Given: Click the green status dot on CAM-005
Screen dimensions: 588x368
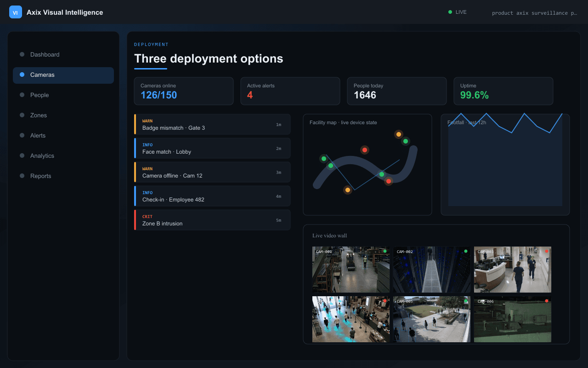Looking at the screenshot, I should (466, 301).
